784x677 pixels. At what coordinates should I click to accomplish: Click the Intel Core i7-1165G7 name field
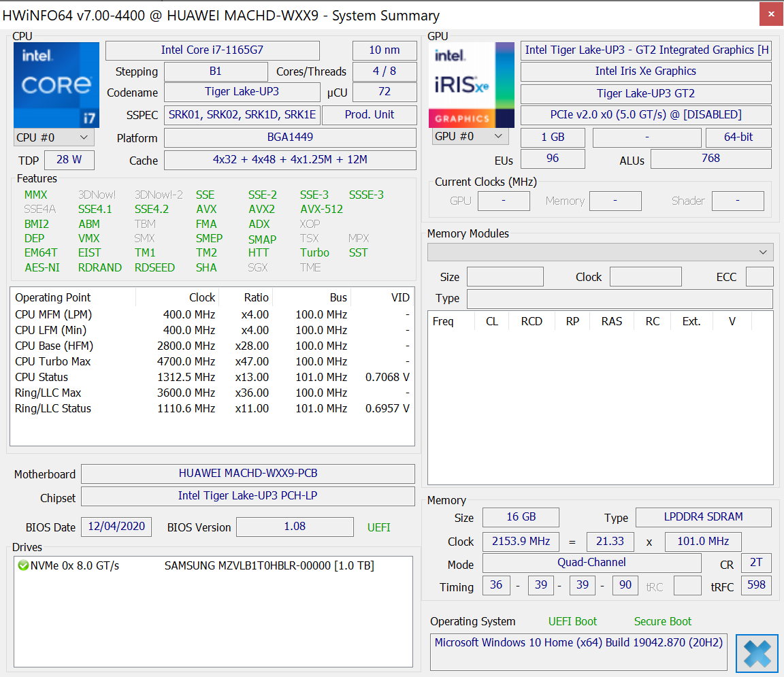[x=212, y=50]
